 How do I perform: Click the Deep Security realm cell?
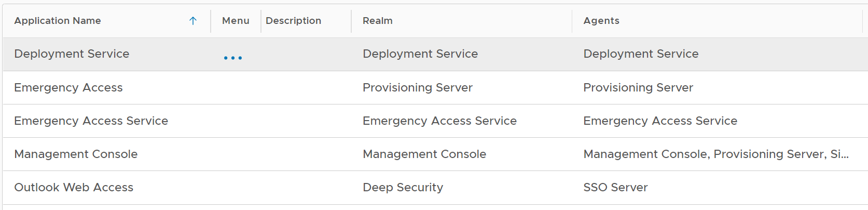[403, 188]
